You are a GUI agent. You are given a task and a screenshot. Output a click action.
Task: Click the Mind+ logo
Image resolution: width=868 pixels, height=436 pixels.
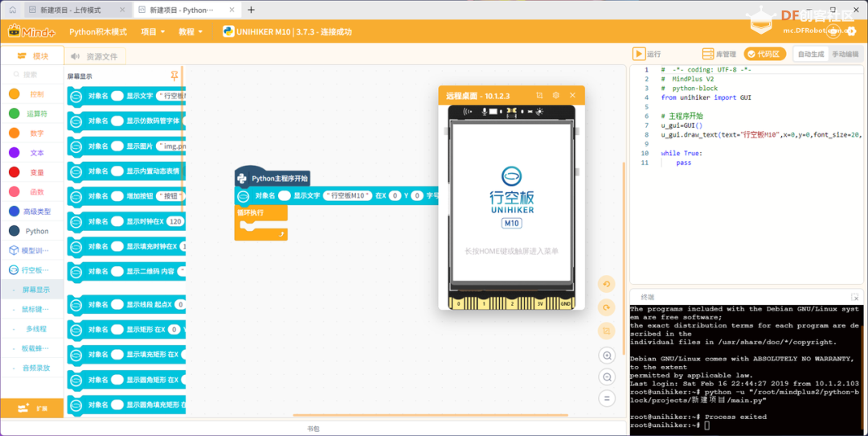(31, 31)
